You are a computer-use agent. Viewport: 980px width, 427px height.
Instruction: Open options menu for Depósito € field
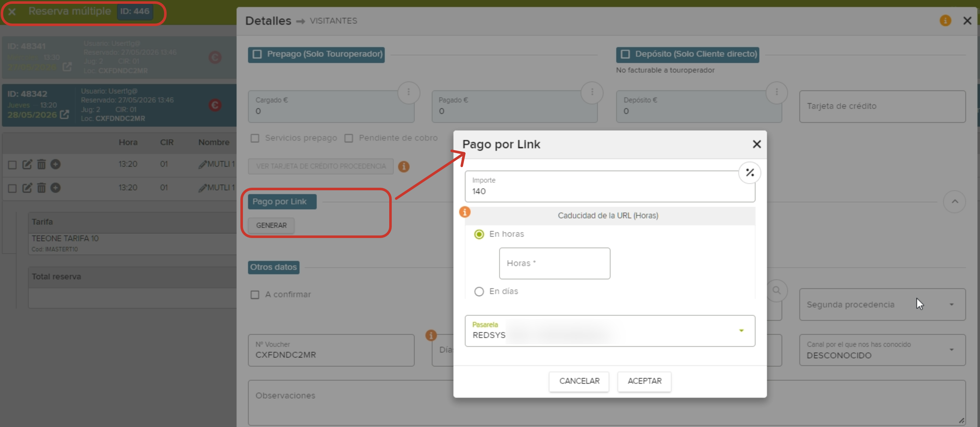[776, 92]
